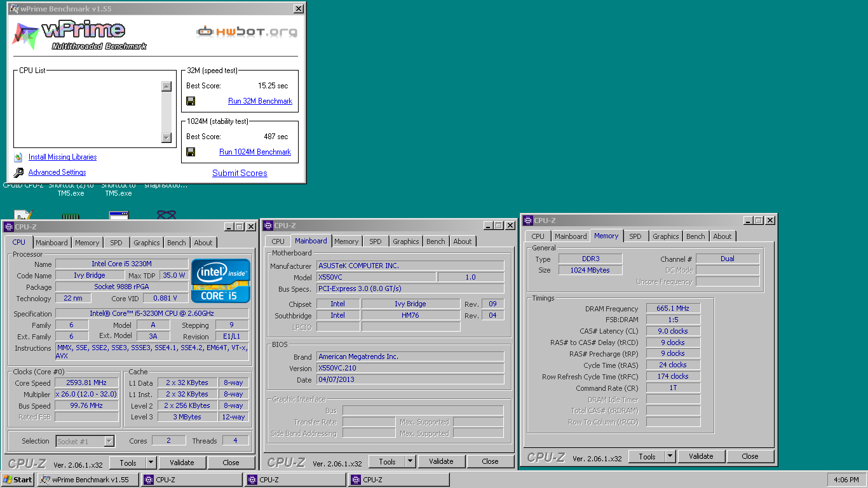The width and height of the screenshot is (868, 488).
Task: Open Advanced Settings link
Action: [57, 172]
